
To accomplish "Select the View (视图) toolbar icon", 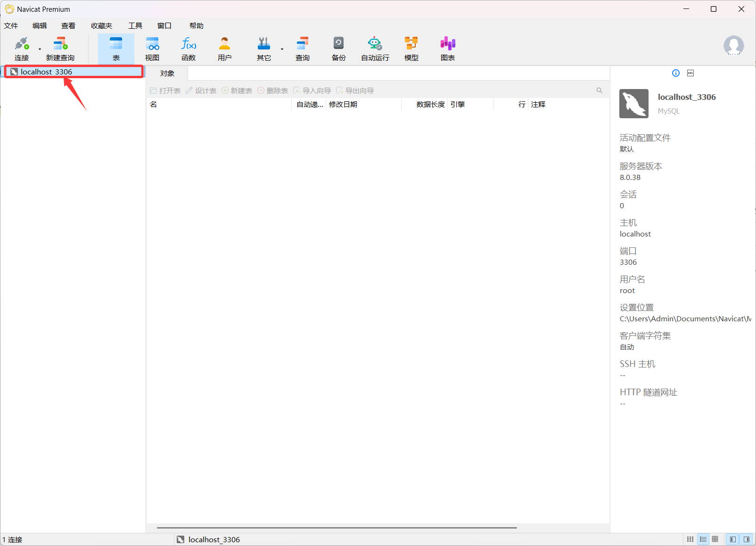I will click(152, 49).
